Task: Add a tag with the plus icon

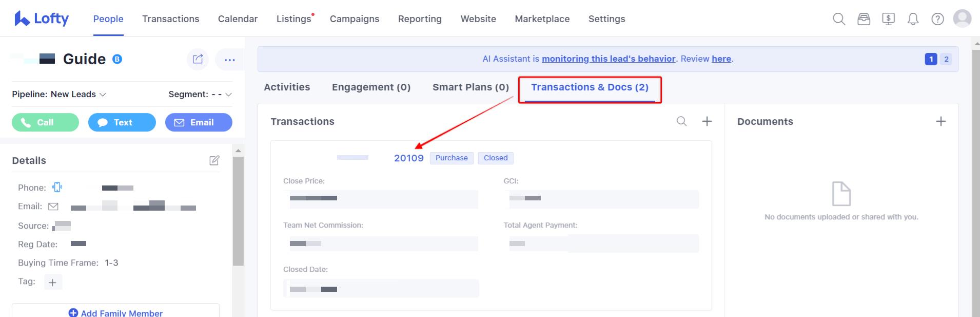Action: (x=52, y=282)
